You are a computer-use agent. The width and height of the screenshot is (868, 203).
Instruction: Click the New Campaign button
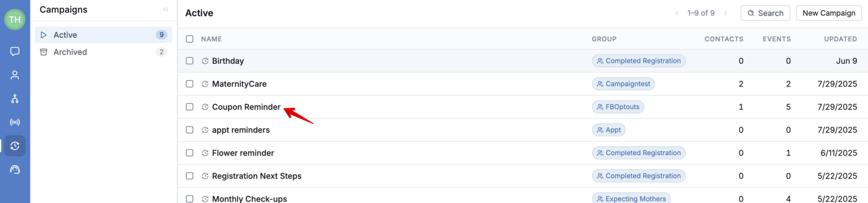(x=829, y=13)
